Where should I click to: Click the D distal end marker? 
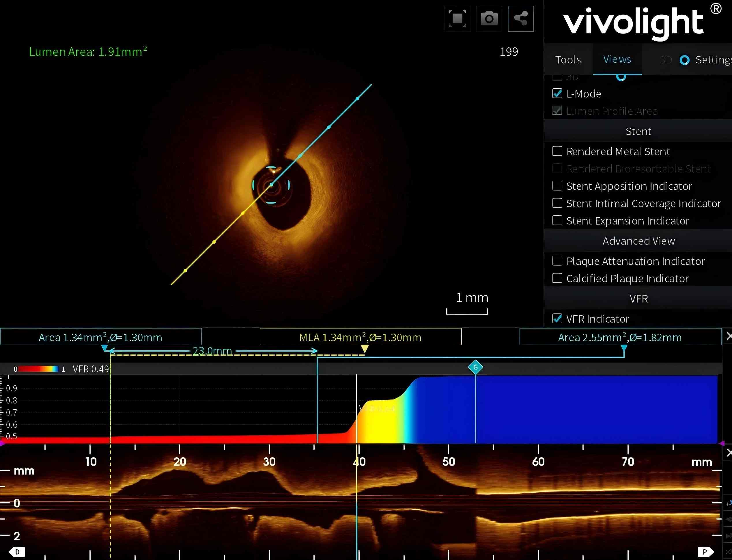pyautogui.click(x=17, y=552)
